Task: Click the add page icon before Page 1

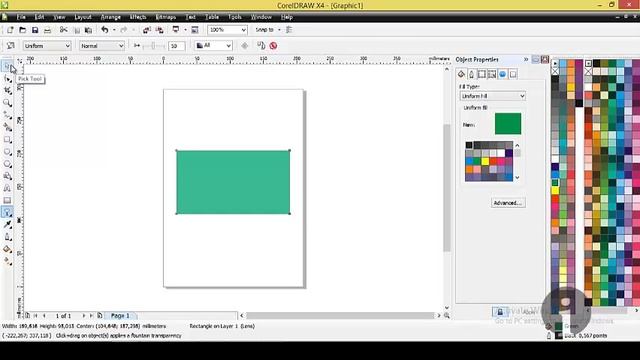Action: pyautogui.click(x=100, y=316)
